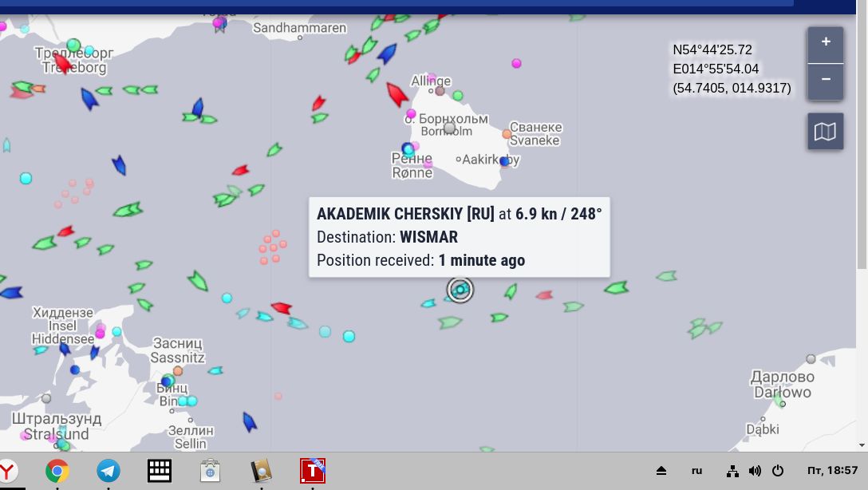
Task: Zoom in the map with plus button
Action: (826, 42)
